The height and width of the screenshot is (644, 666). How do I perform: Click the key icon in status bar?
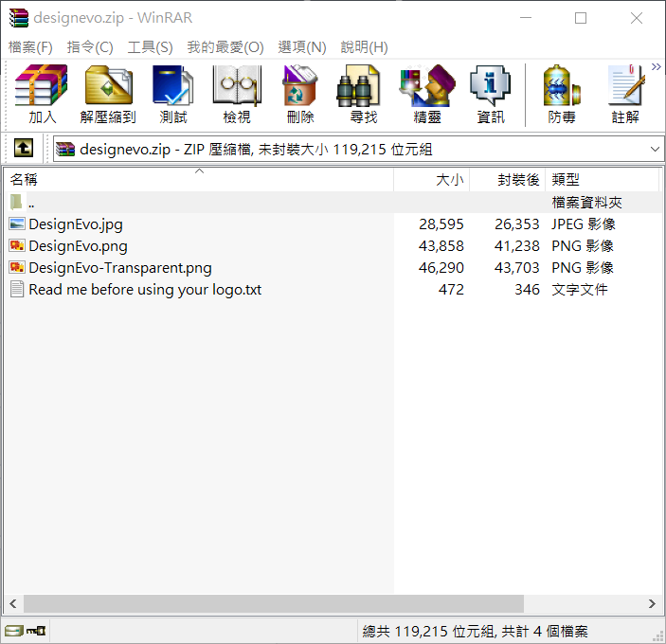pyautogui.click(x=36, y=631)
